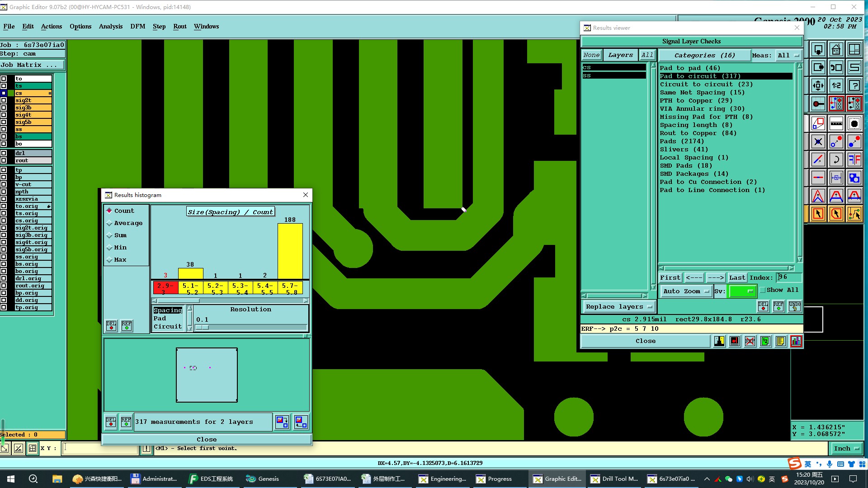Click the UNDO icon in Results viewer
Screen dimensions: 868x488
(794, 306)
